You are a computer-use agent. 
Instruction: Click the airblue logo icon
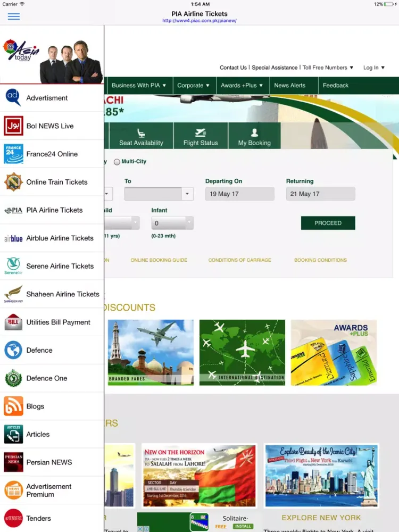pyautogui.click(x=14, y=238)
